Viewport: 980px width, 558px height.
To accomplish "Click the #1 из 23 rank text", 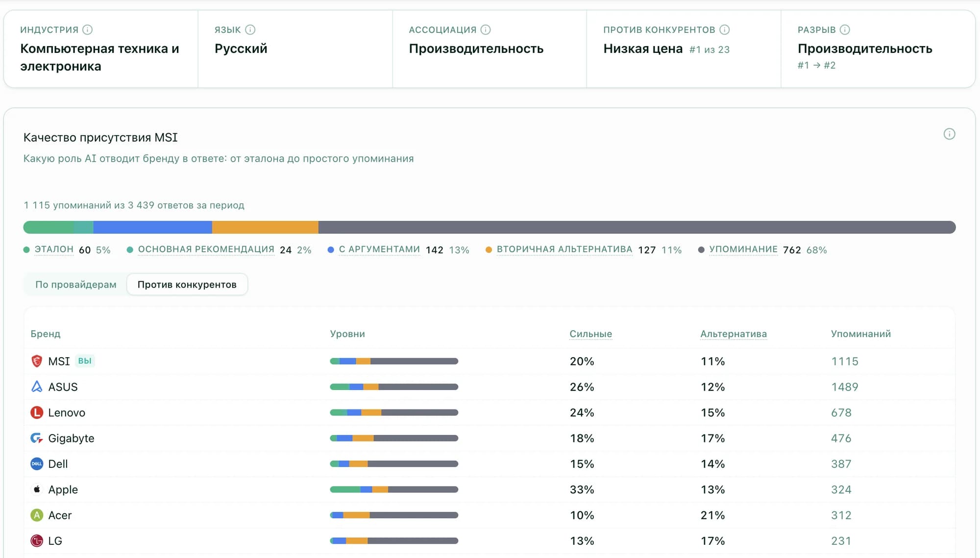I will tap(710, 49).
